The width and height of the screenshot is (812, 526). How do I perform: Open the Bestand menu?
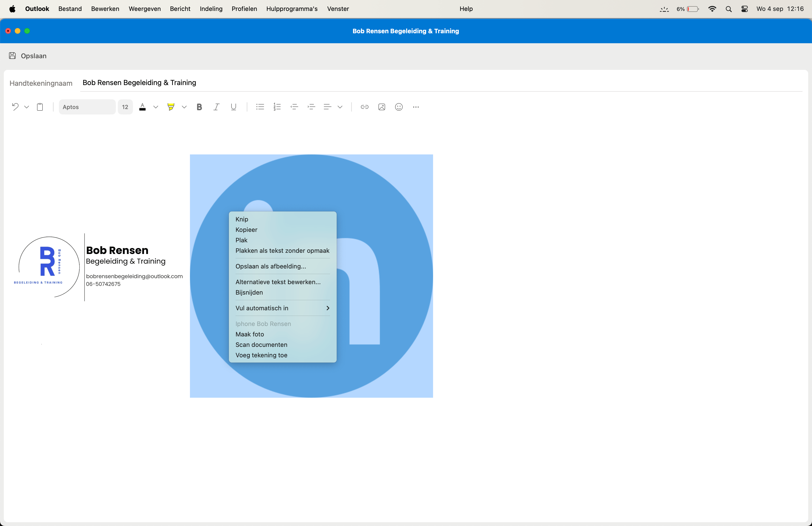(x=70, y=9)
